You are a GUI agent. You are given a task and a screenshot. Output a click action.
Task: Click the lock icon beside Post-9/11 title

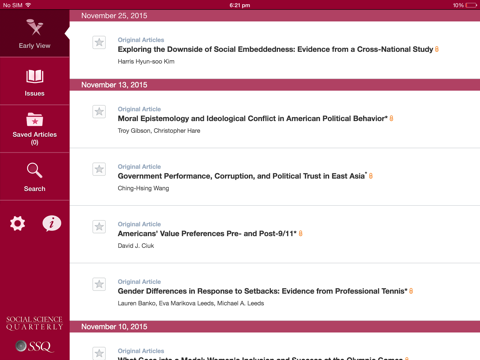300,233
